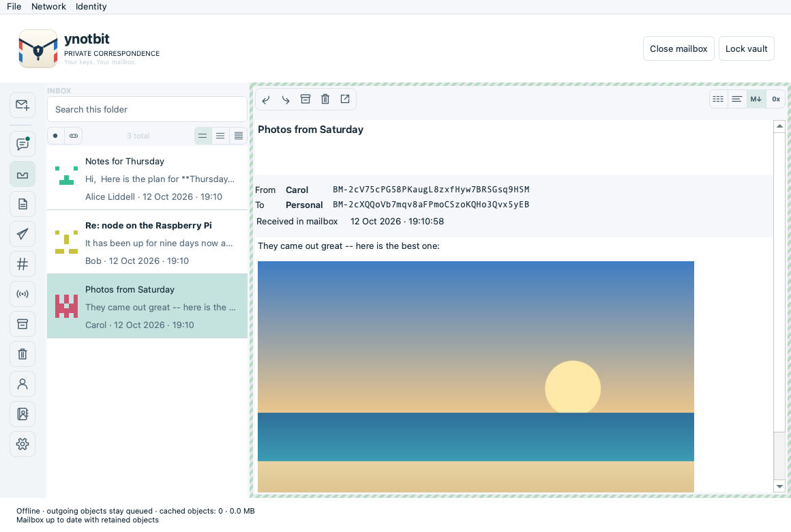Viewport: 791px width, 532px height.
Task: Click the sunset beach photo in the message
Action: [476, 376]
